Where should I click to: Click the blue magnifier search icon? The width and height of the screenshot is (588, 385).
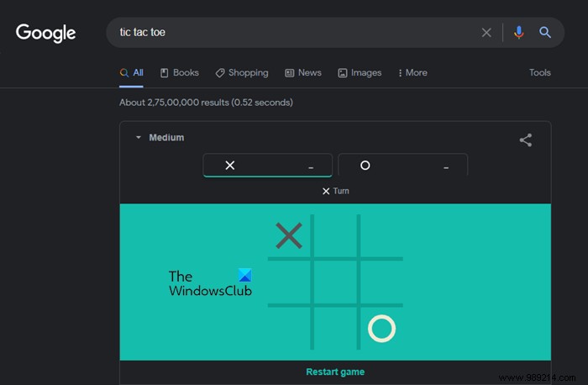point(545,32)
